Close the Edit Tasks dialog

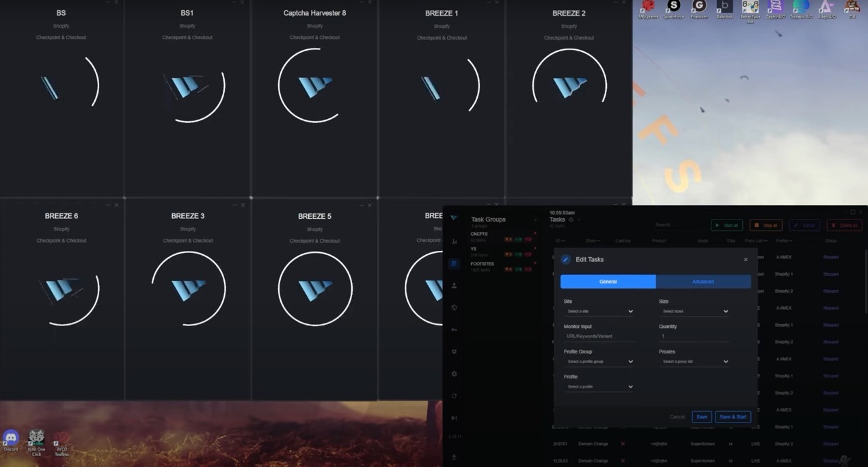coord(746,260)
